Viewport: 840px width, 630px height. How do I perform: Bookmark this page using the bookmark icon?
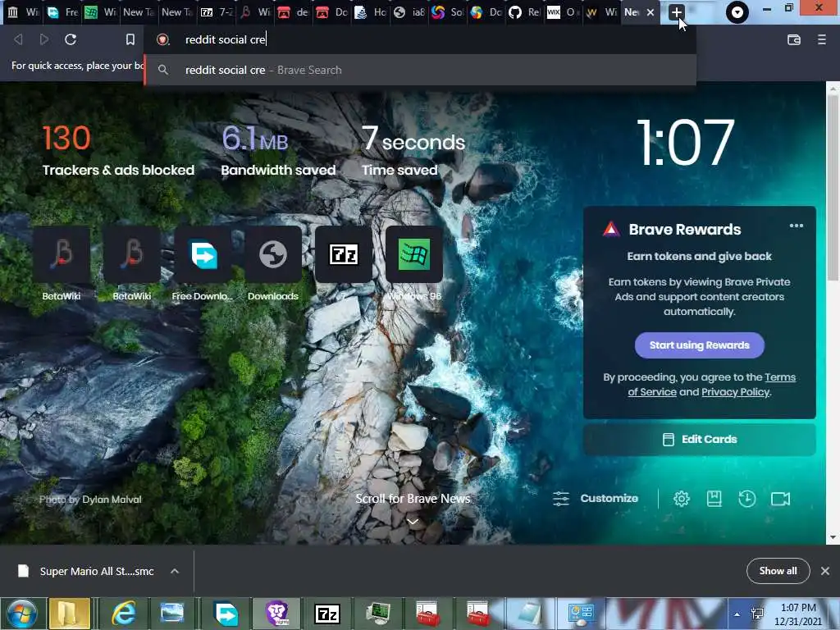click(x=130, y=39)
